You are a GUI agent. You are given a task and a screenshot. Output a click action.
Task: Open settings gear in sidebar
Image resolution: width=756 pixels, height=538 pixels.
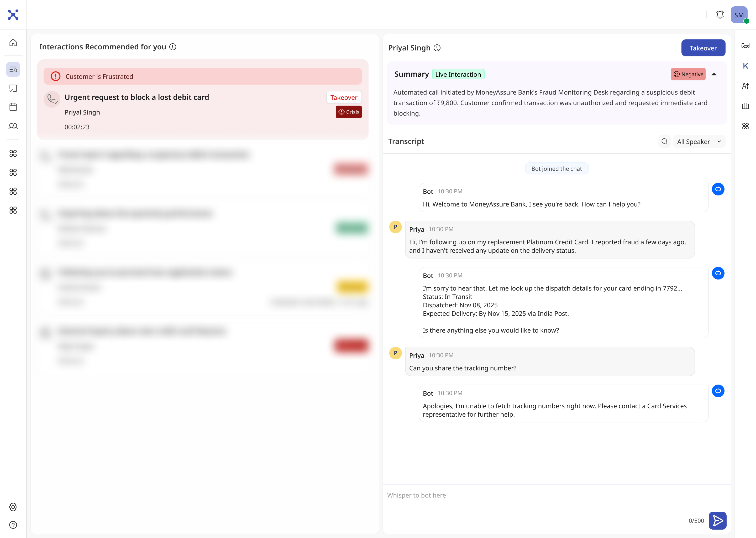point(13,507)
